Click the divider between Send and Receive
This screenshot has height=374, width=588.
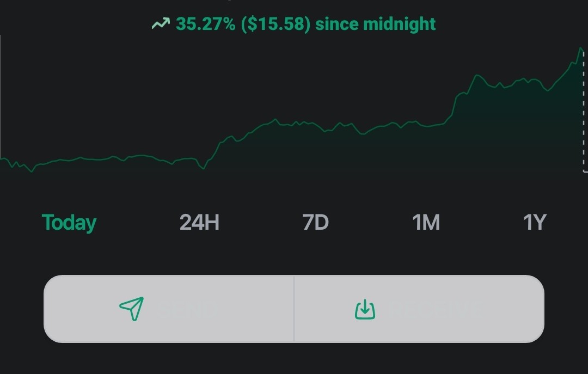point(294,309)
